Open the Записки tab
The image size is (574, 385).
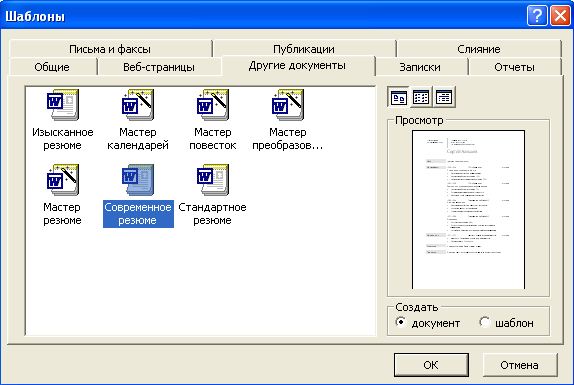point(420,67)
